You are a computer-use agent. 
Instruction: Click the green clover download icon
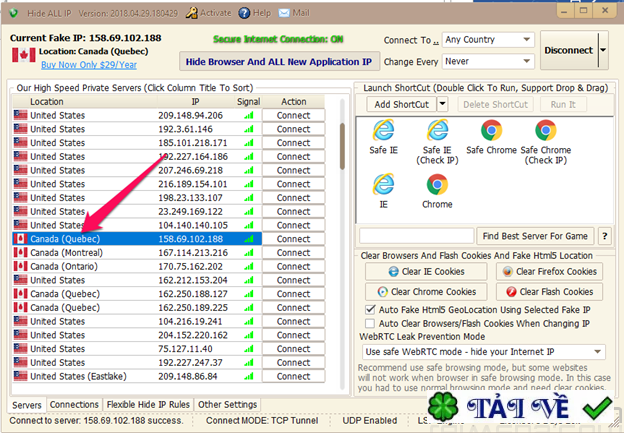(443, 407)
